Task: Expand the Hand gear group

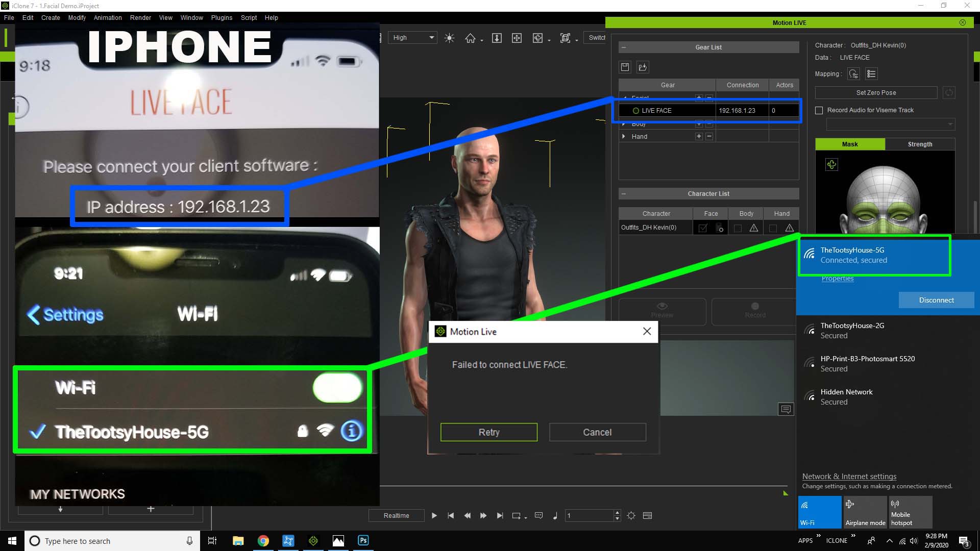Action: (624, 136)
